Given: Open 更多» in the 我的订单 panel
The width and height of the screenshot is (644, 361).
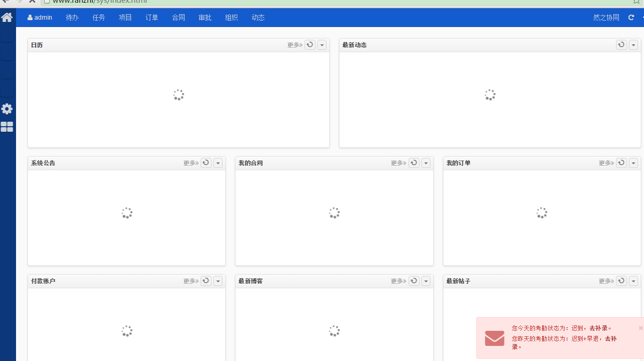Looking at the screenshot, I should [606, 163].
